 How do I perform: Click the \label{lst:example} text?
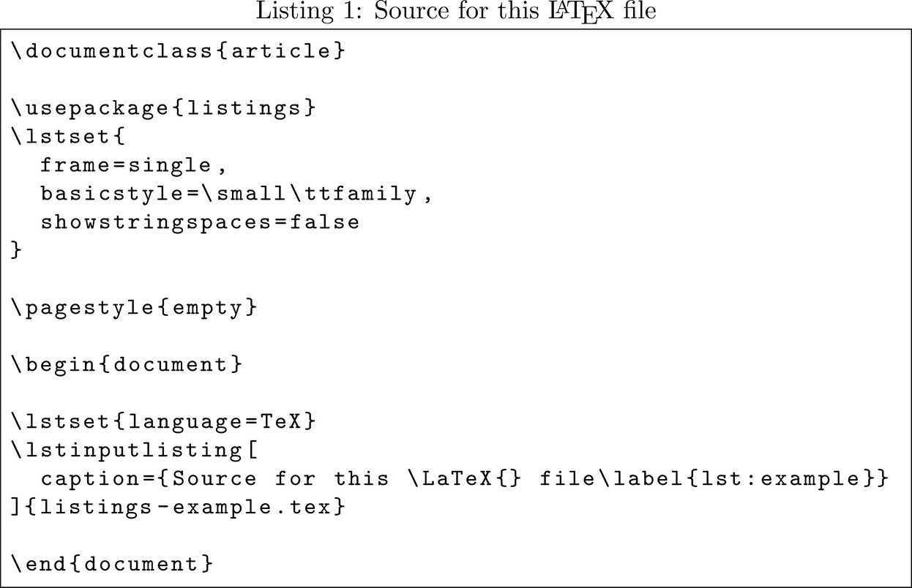733,478
